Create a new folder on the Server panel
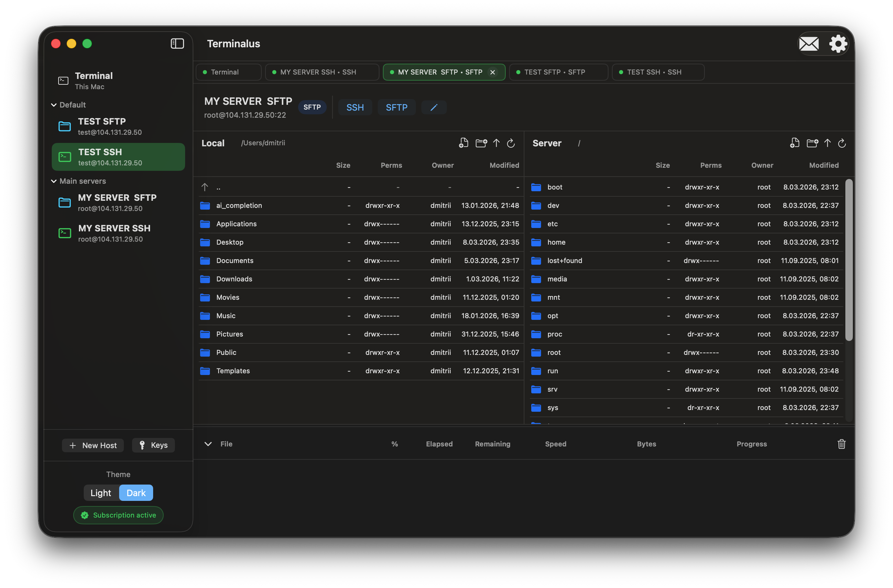The image size is (893, 588). 813,143
